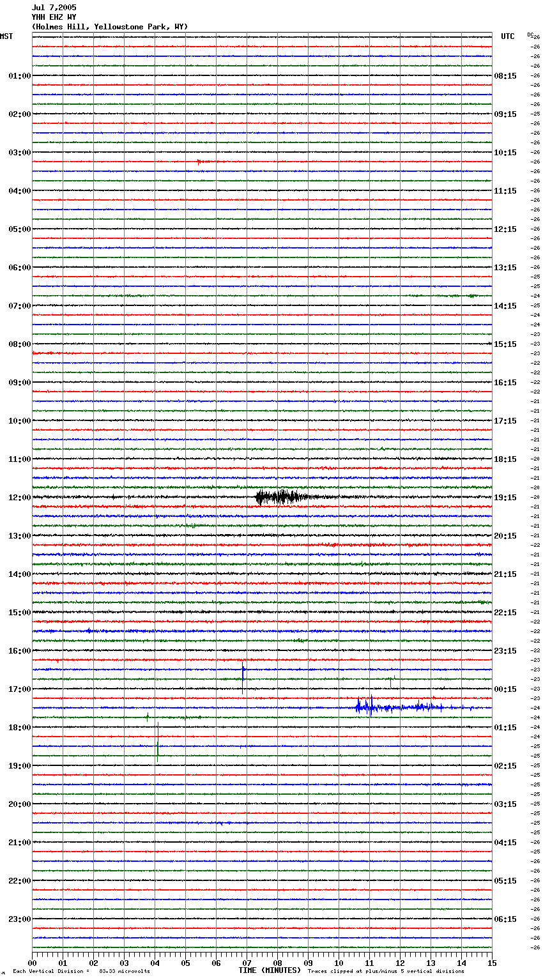543x980 pixels.
Task: Click the date label Jul 7,2005
Action: coord(54,8)
